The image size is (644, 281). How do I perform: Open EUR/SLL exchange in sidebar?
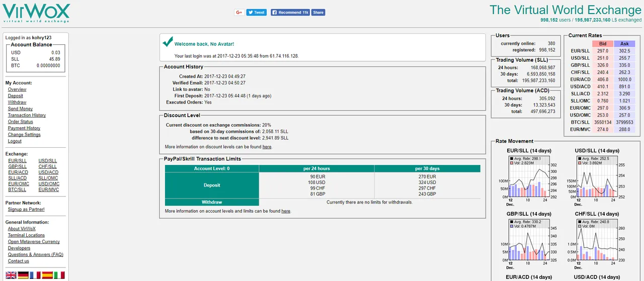click(x=18, y=161)
